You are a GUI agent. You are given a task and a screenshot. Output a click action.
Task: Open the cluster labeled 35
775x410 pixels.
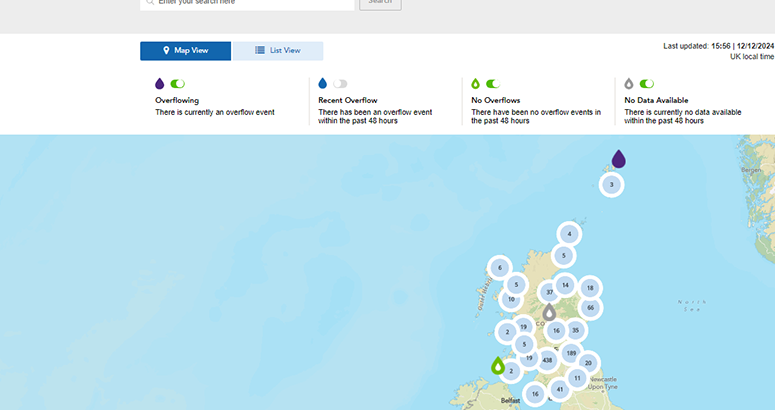click(575, 330)
